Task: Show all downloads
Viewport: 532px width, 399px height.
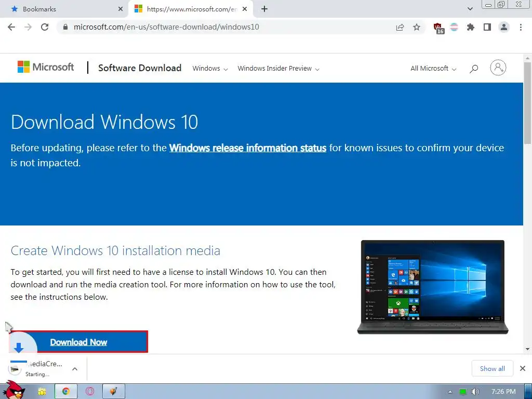Action: point(493,368)
